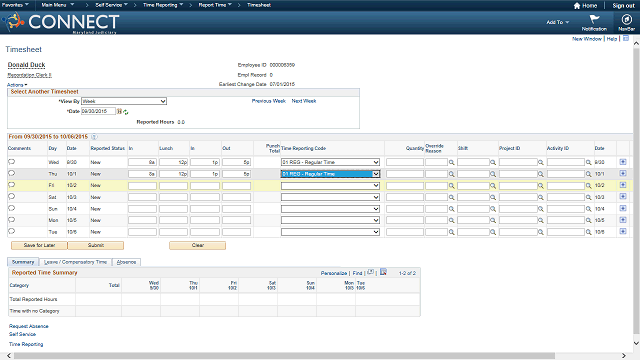Click the Shift lookup magnifier on Thu row
The width and height of the screenshot is (640, 360).
pyautogui.click(x=493, y=174)
